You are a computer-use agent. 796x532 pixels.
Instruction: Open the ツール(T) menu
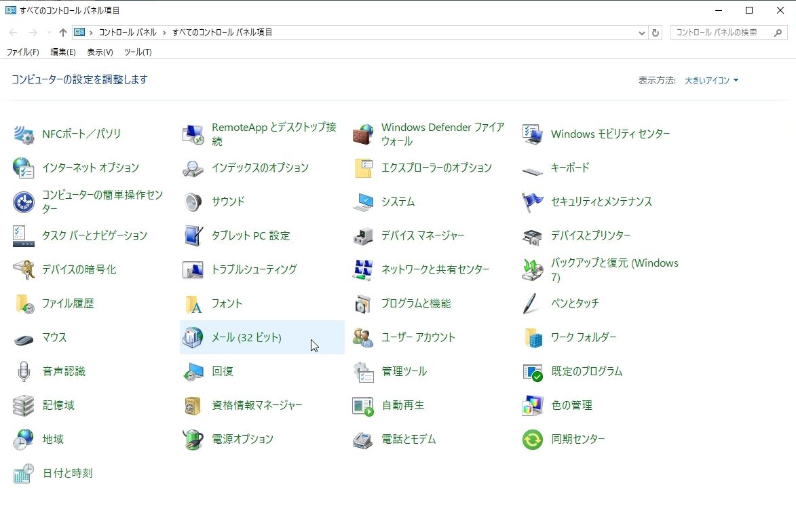138,52
